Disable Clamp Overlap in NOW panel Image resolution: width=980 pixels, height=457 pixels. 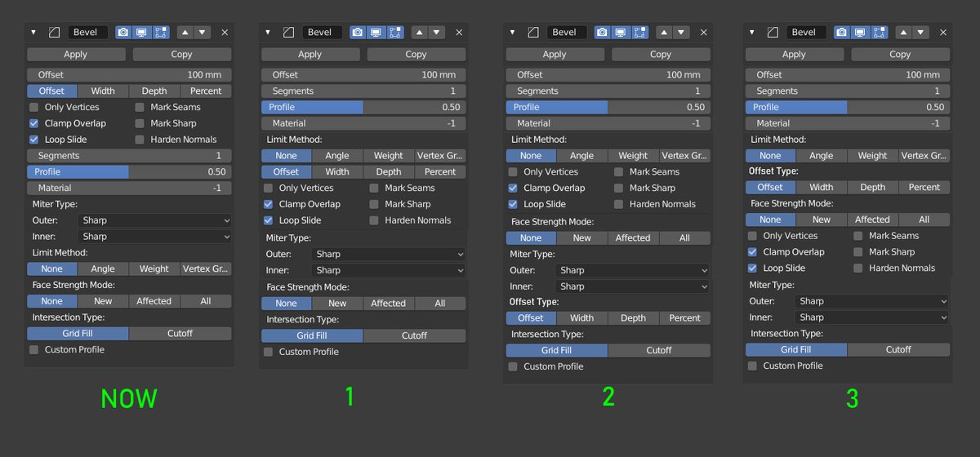[x=33, y=123]
